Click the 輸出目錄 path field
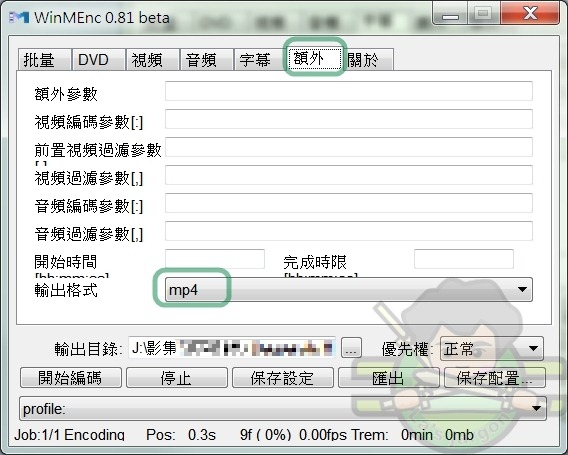 232,348
